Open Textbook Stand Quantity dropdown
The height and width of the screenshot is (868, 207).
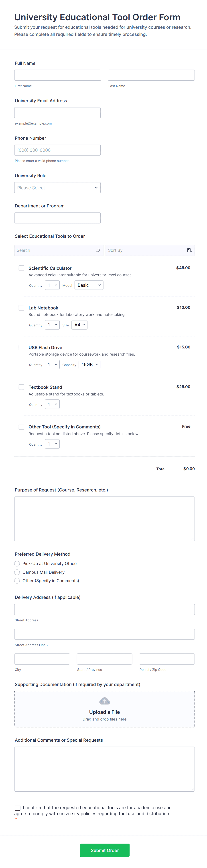click(x=52, y=404)
